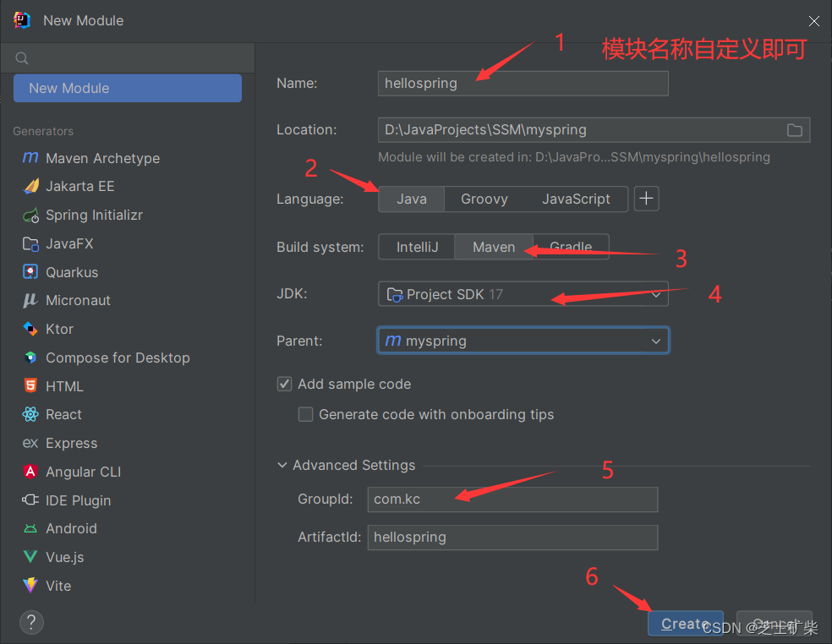The width and height of the screenshot is (832, 644).
Task: Select Quarkus label in generators list
Action: point(72,272)
